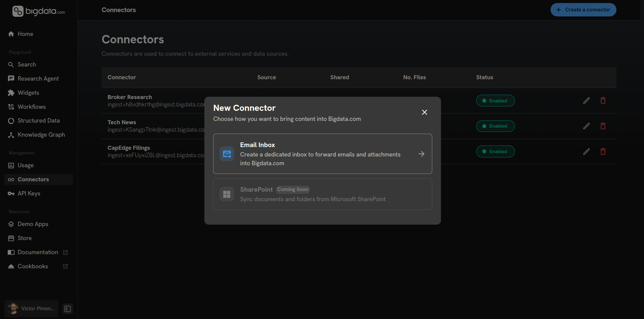
Task: Click Enabled status for Tech News
Action: coord(495,126)
